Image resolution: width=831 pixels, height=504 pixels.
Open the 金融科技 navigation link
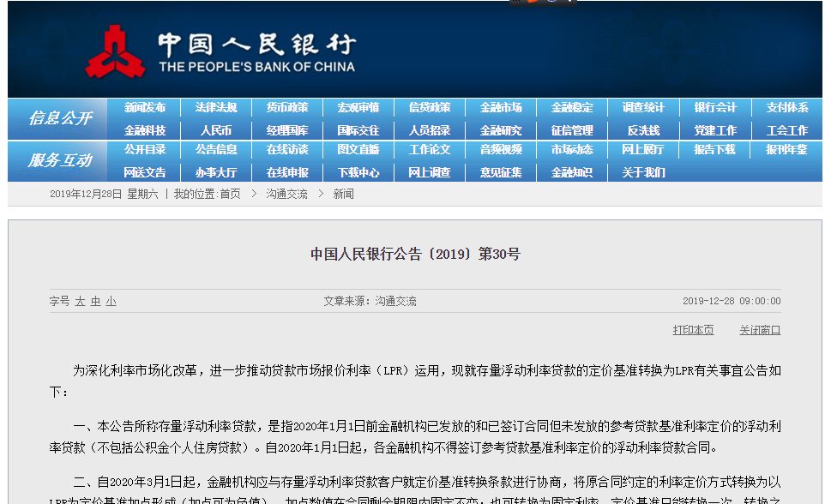(145, 130)
